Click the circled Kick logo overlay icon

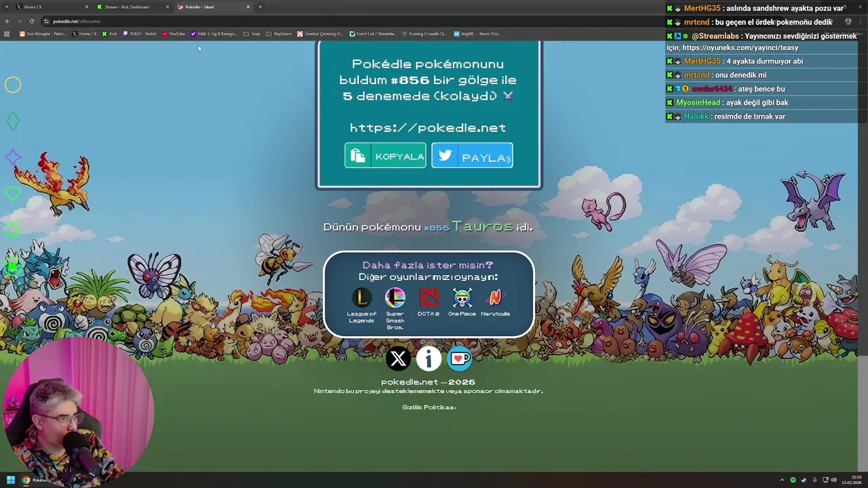coord(13,266)
